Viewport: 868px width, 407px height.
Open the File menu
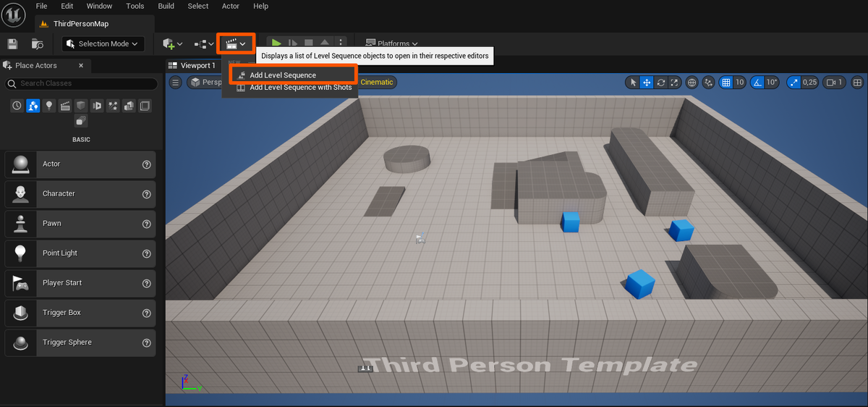42,6
